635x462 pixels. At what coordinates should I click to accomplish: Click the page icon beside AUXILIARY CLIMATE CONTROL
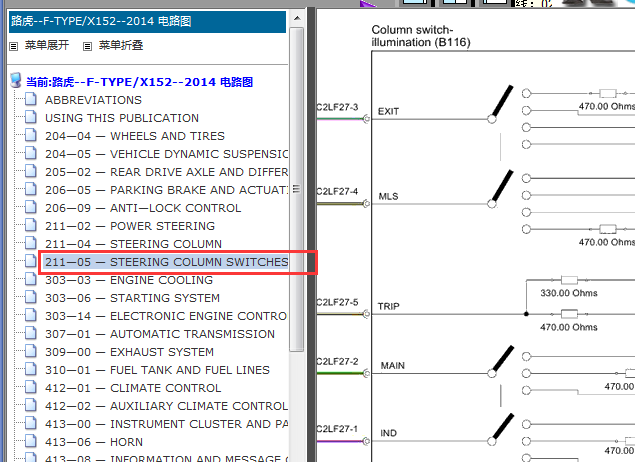(x=31, y=405)
